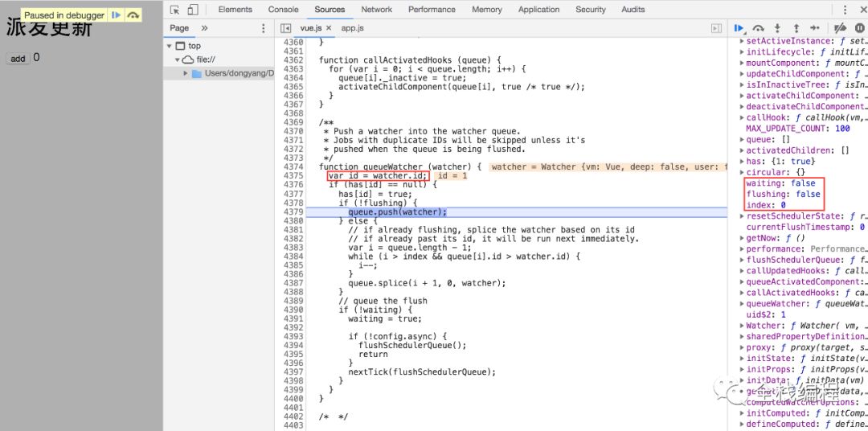The width and height of the screenshot is (868, 431).
Task: Switch to the Elements tab
Action: pos(235,10)
